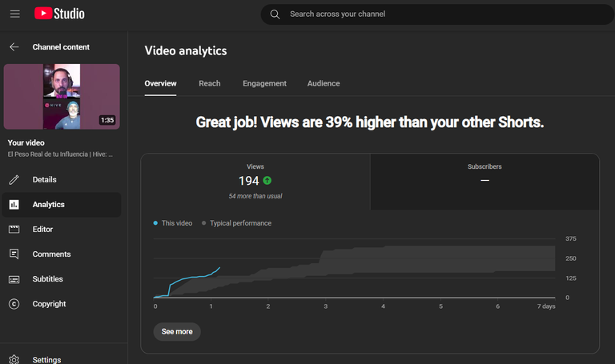615x364 pixels.
Task: Click the Channel content label
Action: (61, 47)
